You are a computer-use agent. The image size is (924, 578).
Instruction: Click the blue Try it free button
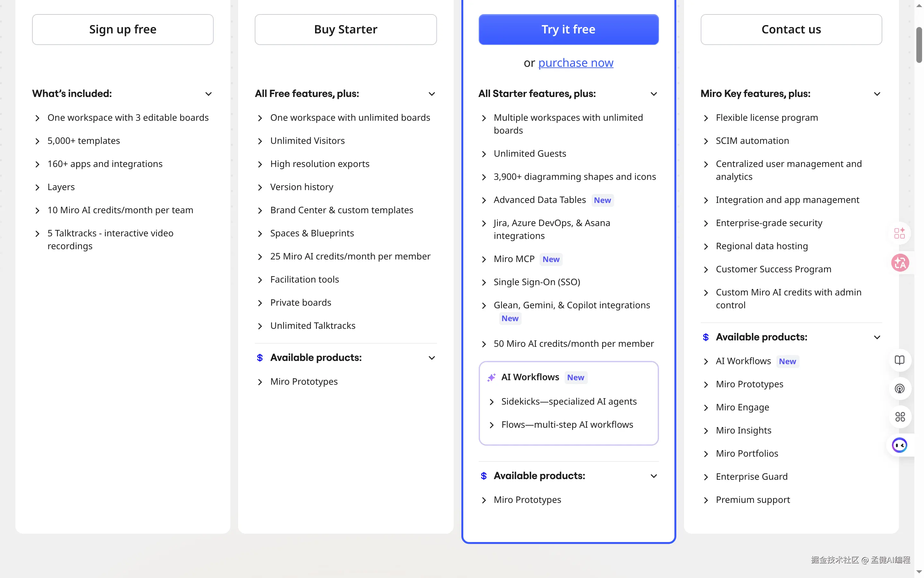569,30
